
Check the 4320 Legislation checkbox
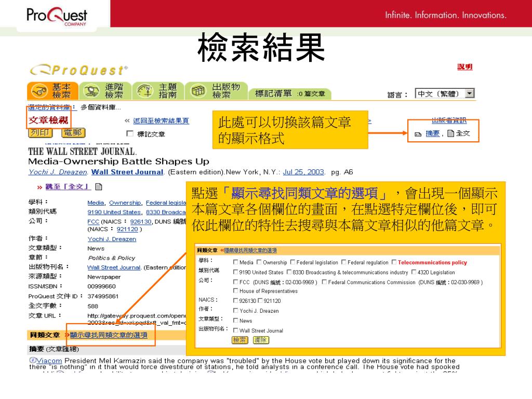[x=414, y=272]
